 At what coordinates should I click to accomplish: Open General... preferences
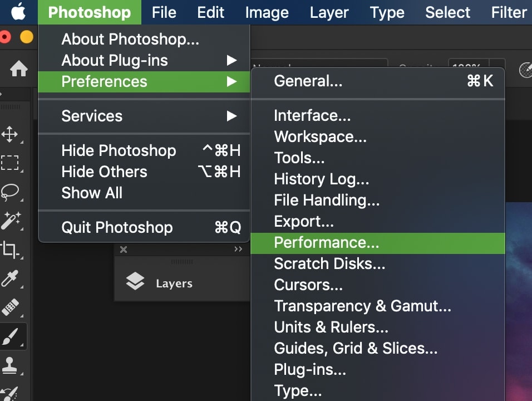(x=378, y=81)
